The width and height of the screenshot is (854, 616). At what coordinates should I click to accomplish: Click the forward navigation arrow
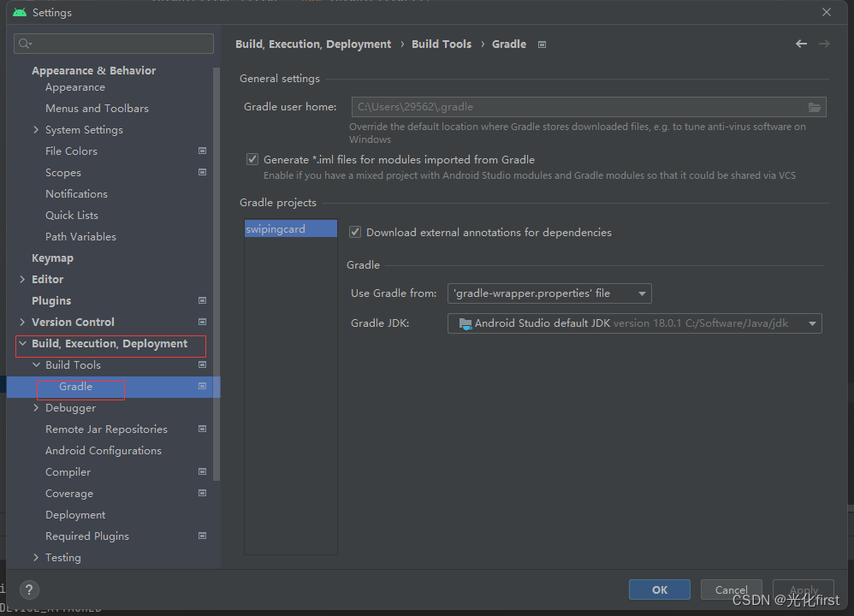click(x=825, y=44)
